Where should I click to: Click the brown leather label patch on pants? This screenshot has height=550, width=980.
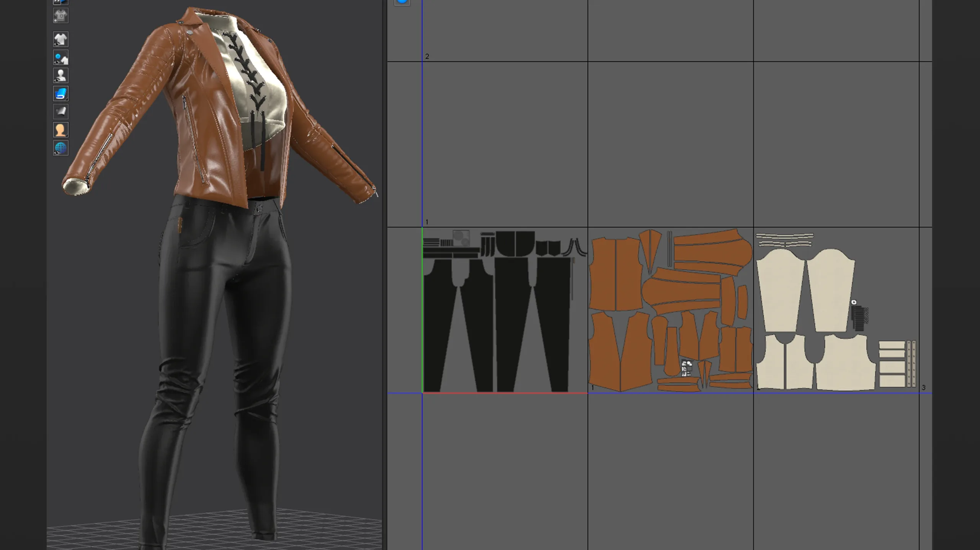179,225
